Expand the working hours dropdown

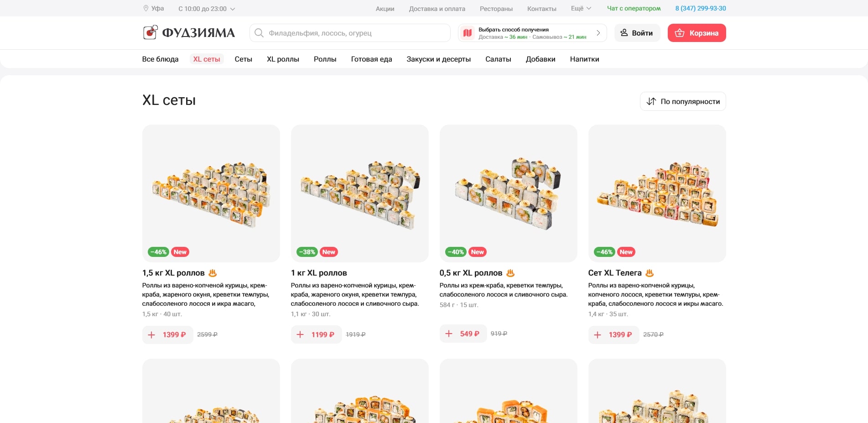233,9
